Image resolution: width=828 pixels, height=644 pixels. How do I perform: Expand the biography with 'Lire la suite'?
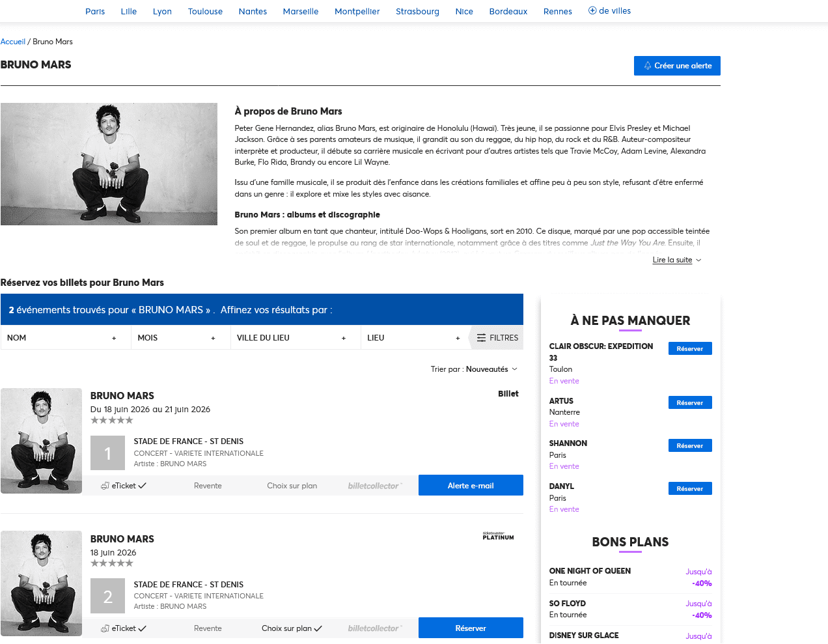tap(672, 259)
